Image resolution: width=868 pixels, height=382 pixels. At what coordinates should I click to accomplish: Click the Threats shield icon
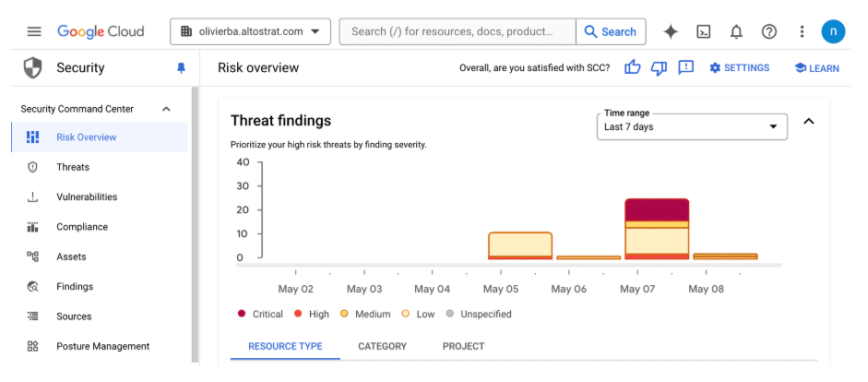[x=32, y=167]
